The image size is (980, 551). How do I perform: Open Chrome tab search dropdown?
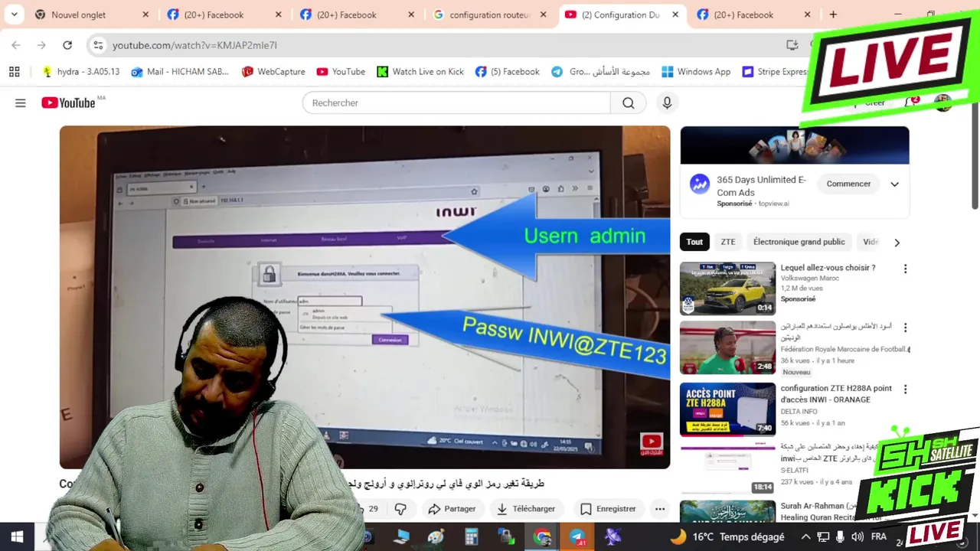click(x=14, y=15)
